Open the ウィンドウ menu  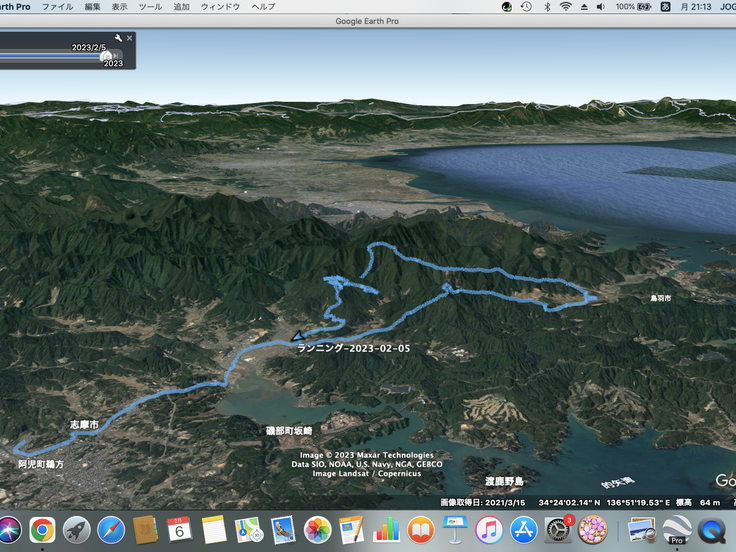[x=220, y=6]
